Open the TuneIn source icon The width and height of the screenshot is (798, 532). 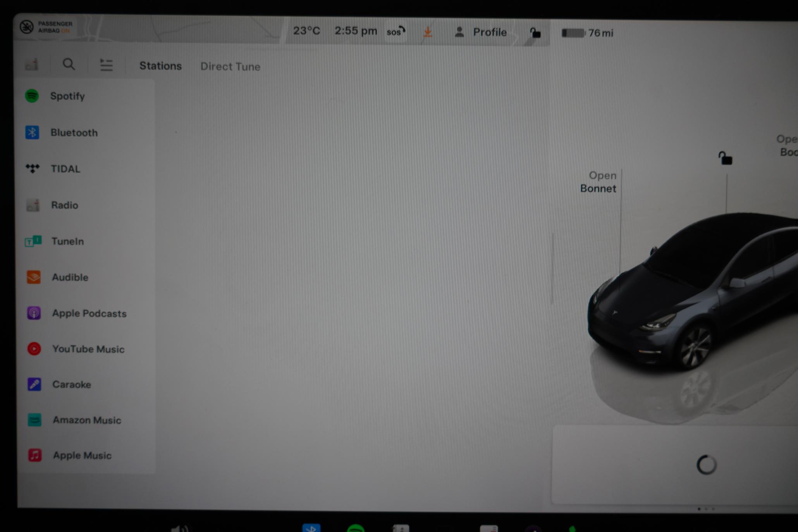pos(33,241)
